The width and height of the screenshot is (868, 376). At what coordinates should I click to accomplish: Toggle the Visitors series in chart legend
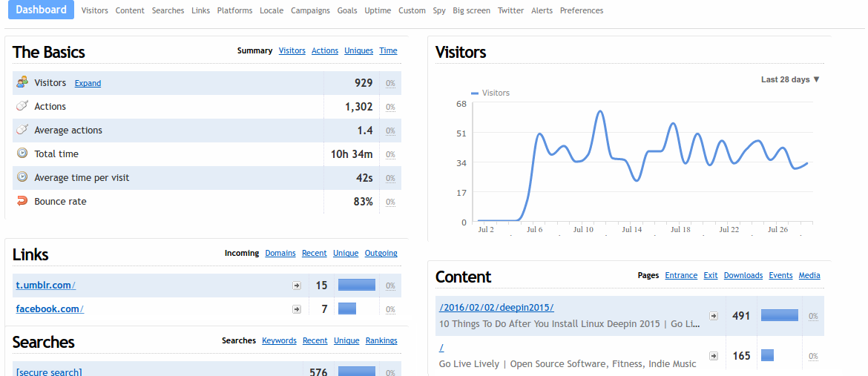coord(490,93)
